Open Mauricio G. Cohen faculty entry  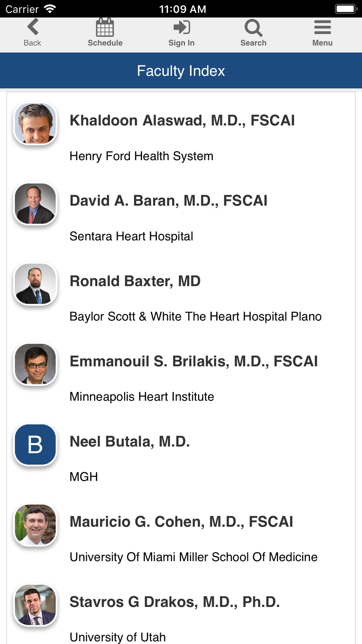pyautogui.click(x=181, y=522)
